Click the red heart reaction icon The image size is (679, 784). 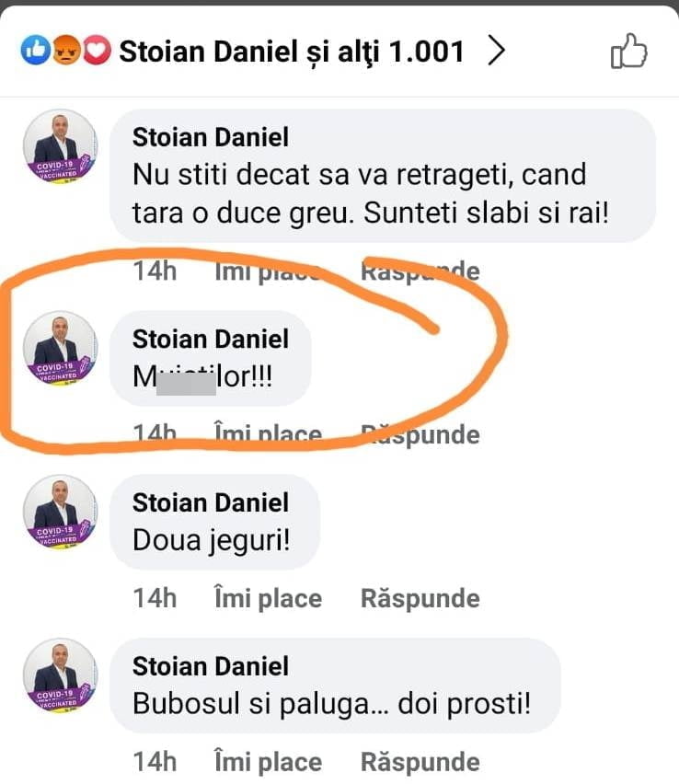97,52
